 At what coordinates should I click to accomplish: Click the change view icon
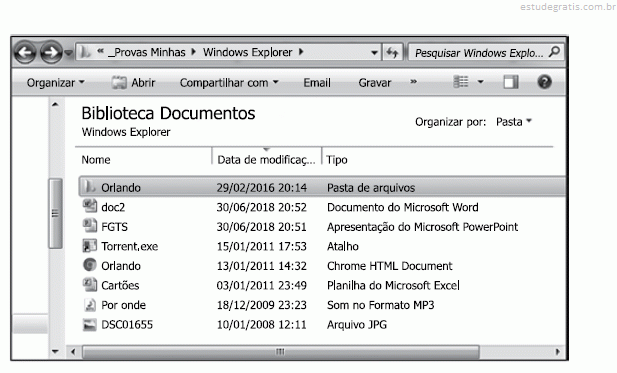(x=461, y=82)
